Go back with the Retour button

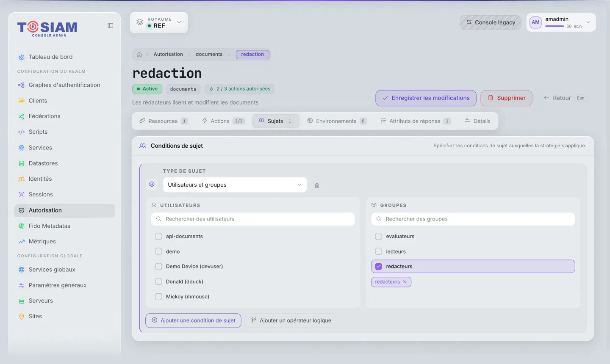[565, 98]
